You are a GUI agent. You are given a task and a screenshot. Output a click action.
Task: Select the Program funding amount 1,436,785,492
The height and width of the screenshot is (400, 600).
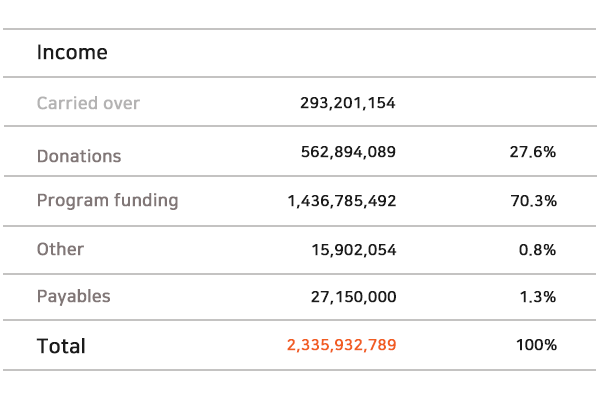coord(342,201)
